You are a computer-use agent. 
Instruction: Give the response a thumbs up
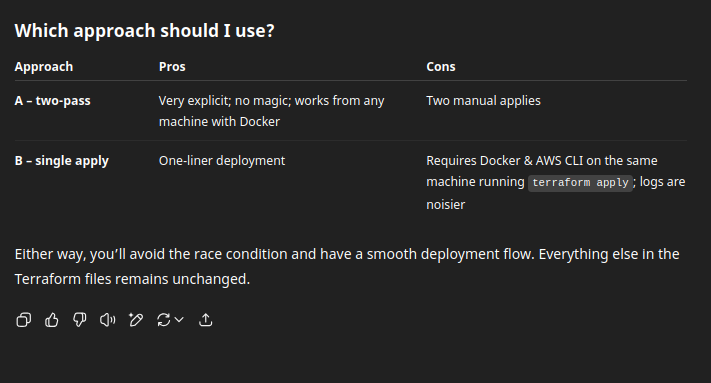pos(52,320)
